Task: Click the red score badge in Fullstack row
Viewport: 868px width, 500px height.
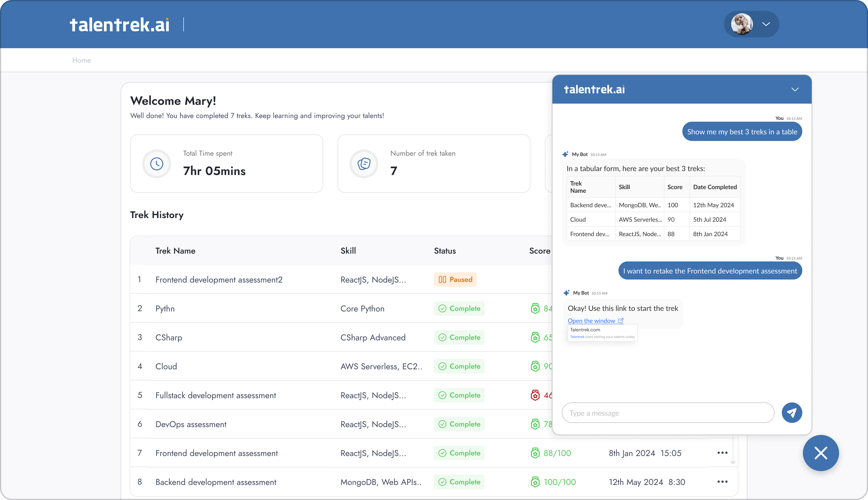Action: click(x=535, y=395)
